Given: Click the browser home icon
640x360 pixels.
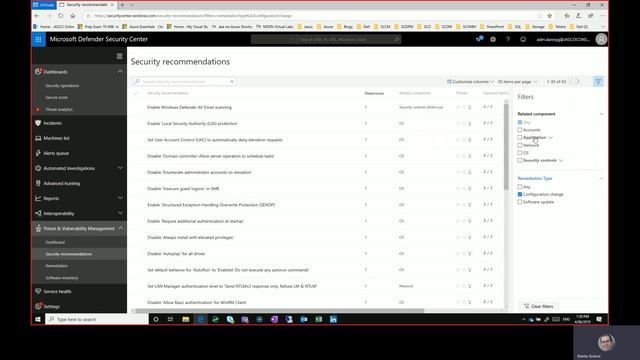Looking at the screenshot, I should pyautogui.click(x=73, y=16).
